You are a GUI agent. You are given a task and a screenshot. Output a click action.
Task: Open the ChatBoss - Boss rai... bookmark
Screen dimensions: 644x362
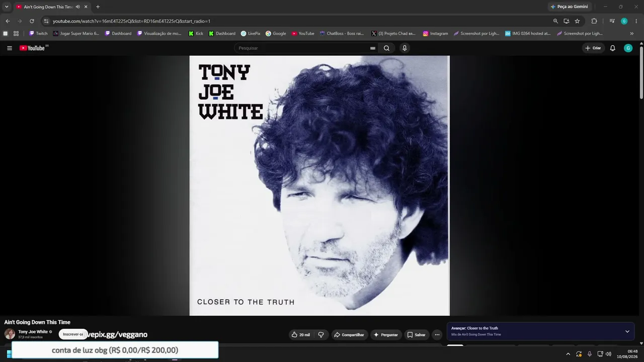click(x=342, y=34)
